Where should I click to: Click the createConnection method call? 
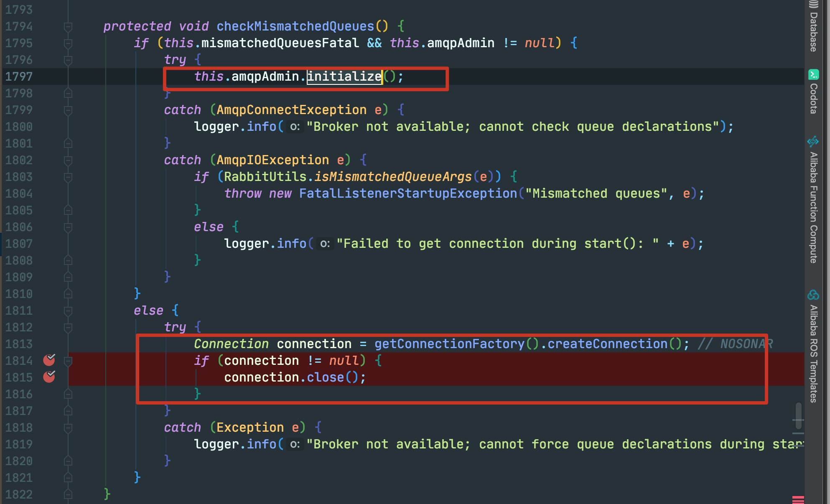607,344
